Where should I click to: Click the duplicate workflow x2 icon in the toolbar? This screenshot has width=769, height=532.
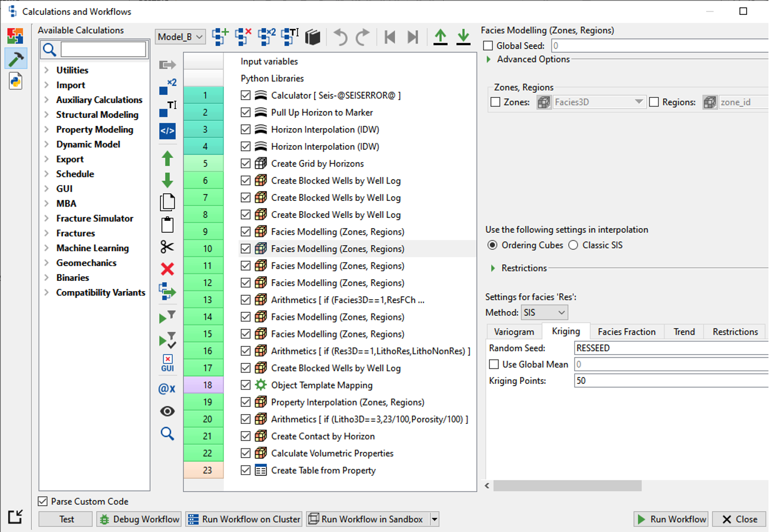coord(267,37)
